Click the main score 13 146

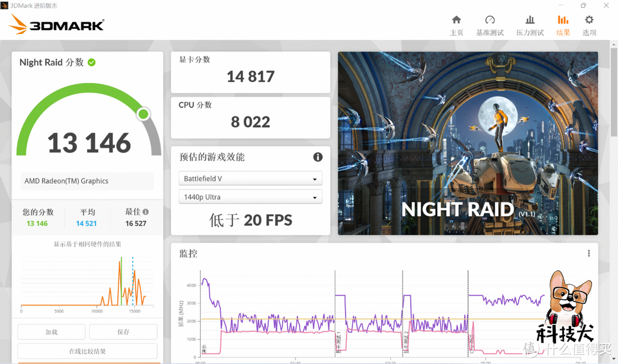(x=89, y=143)
